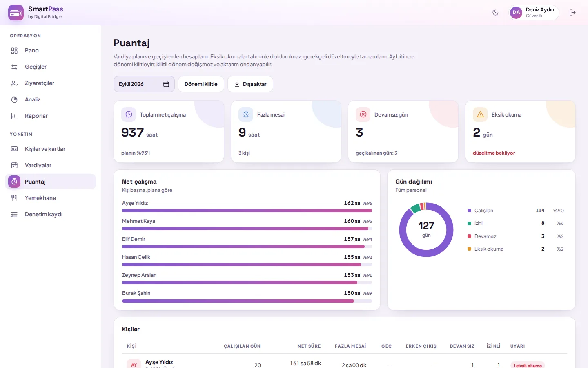The height and width of the screenshot is (368, 588).
Task: Open the Eylül 2026 period picker
Action: 144,84
